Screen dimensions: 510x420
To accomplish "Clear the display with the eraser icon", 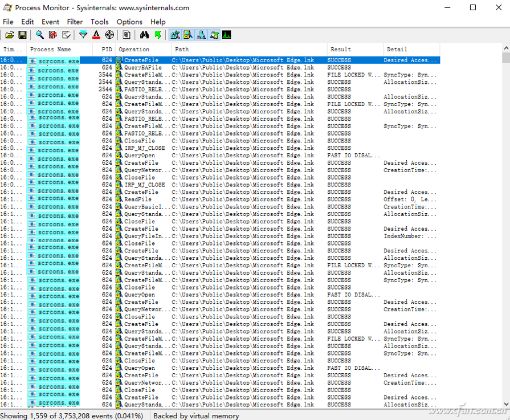I will coord(66,35).
